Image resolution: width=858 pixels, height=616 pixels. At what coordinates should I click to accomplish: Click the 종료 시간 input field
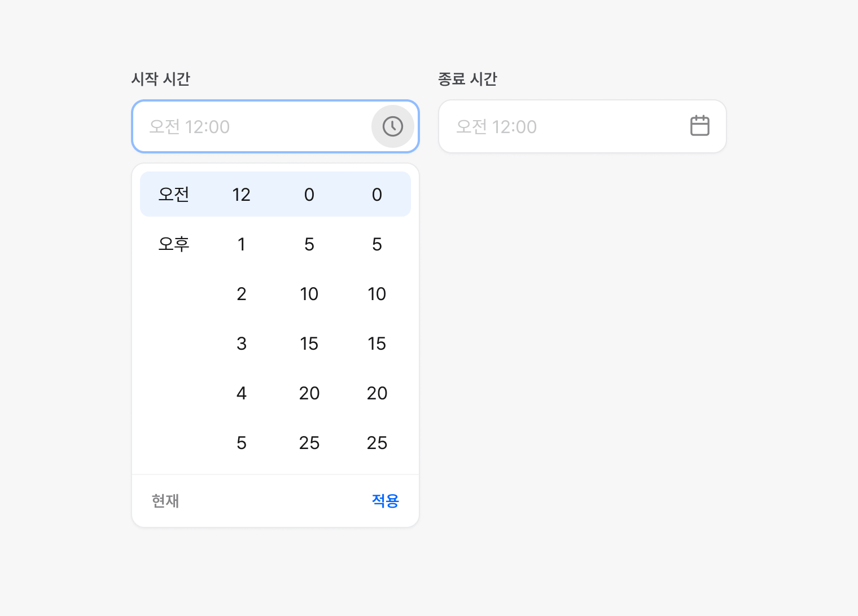[x=559, y=127]
